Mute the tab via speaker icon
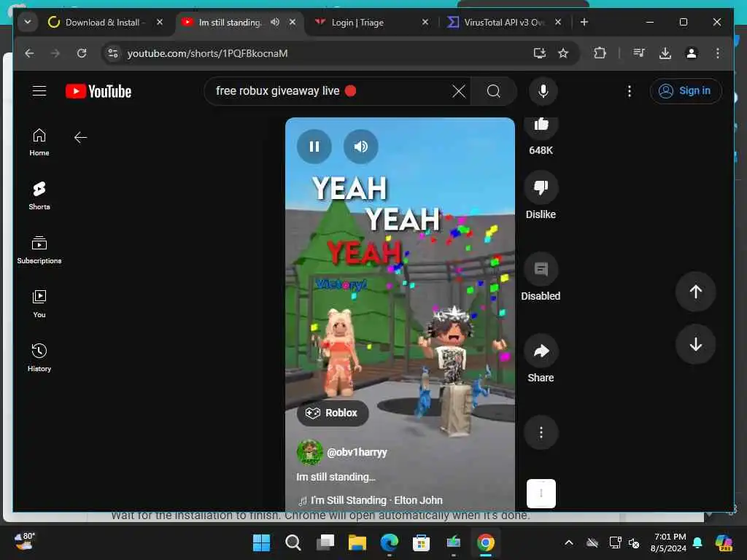Image resolution: width=747 pixels, height=560 pixels. (275, 22)
